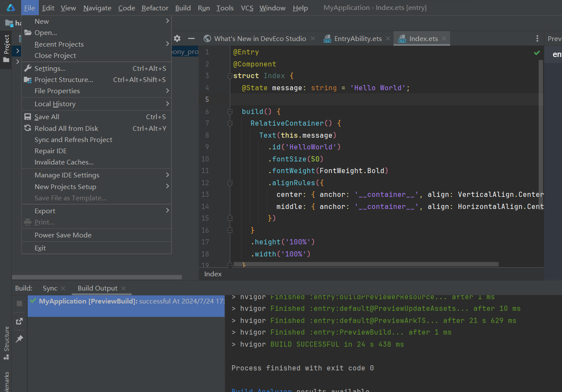Click the DevEco Studio logo icon

click(x=11, y=8)
